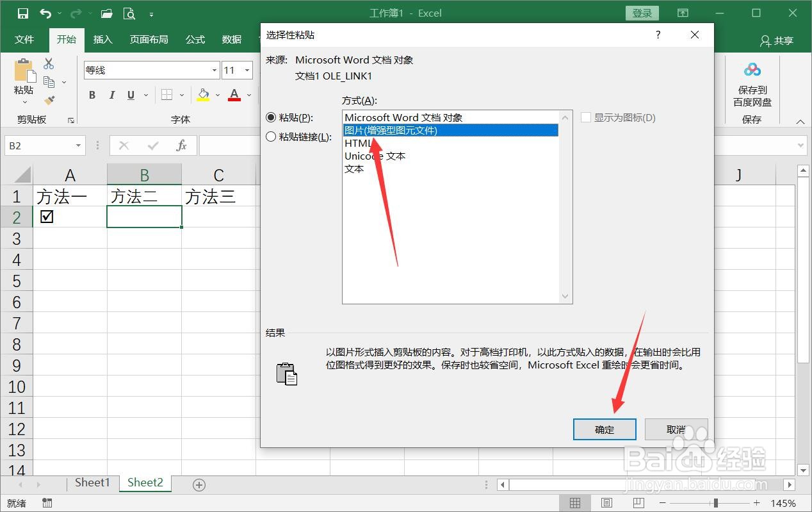
Task: Select HTML in the paste format list
Action: coord(450,143)
